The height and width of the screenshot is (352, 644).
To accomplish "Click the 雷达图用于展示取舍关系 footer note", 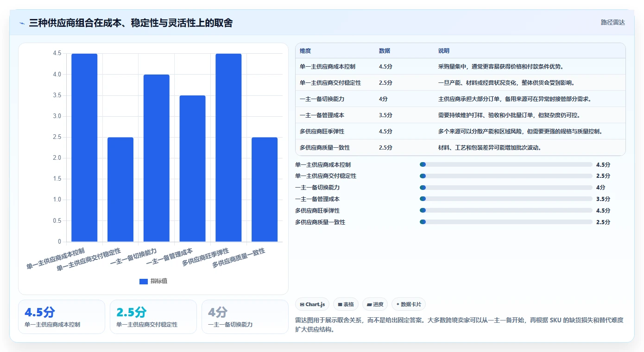I will tap(459, 325).
